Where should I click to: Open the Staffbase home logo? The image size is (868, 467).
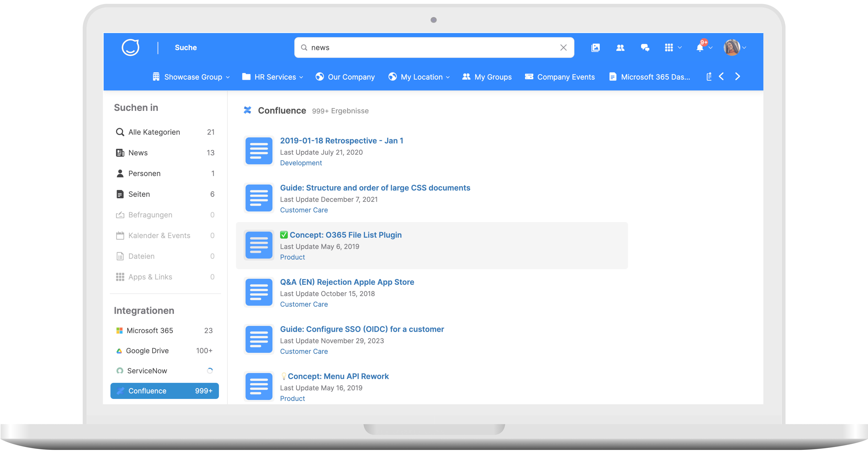130,48
